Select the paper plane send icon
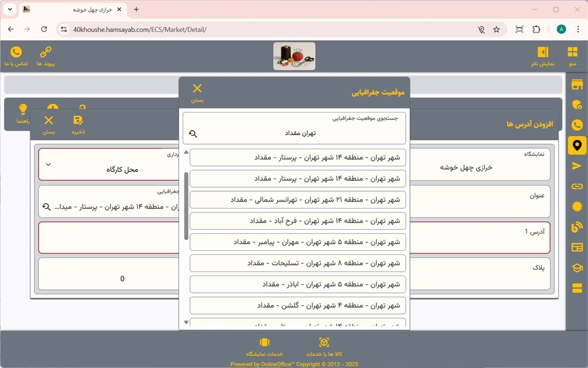Viewport: 588px width, 368px height. coord(577,166)
